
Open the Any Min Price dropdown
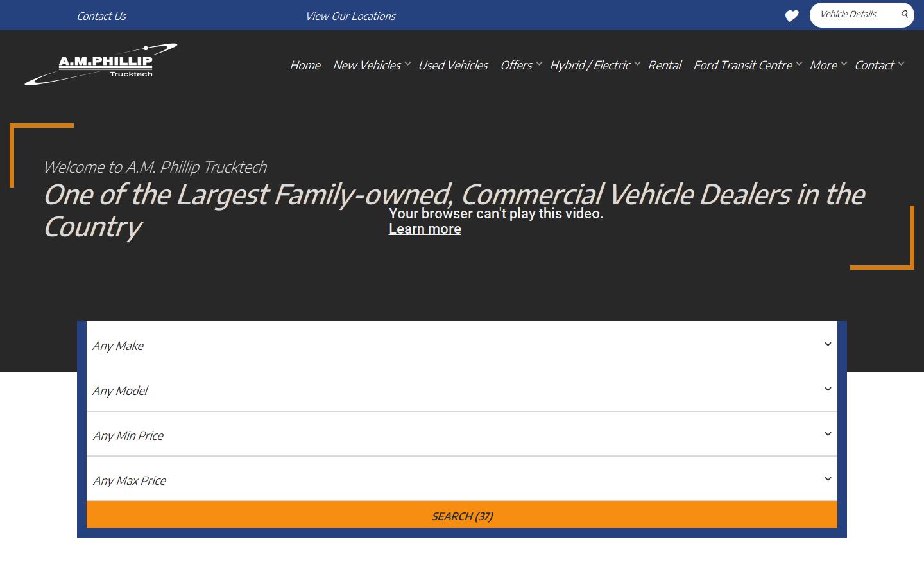461,435
